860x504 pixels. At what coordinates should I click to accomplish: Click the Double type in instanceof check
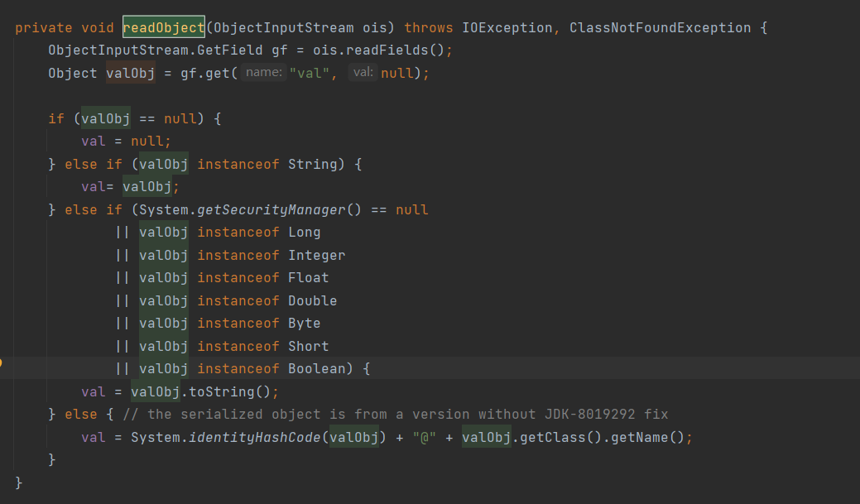[312, 300]
